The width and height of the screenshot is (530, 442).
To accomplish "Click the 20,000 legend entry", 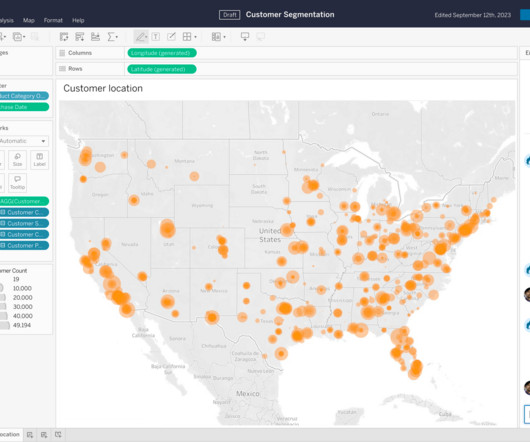I will (x=23, y=297).
